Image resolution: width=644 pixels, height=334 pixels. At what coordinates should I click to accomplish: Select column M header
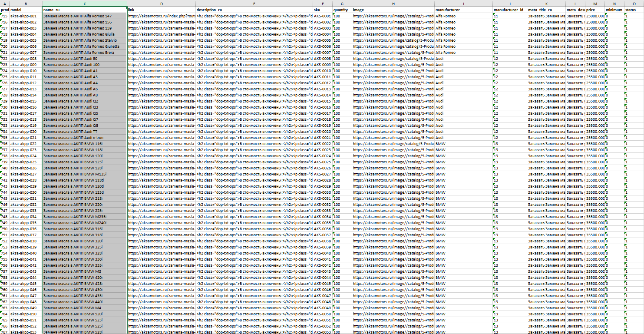pos(595,3)
